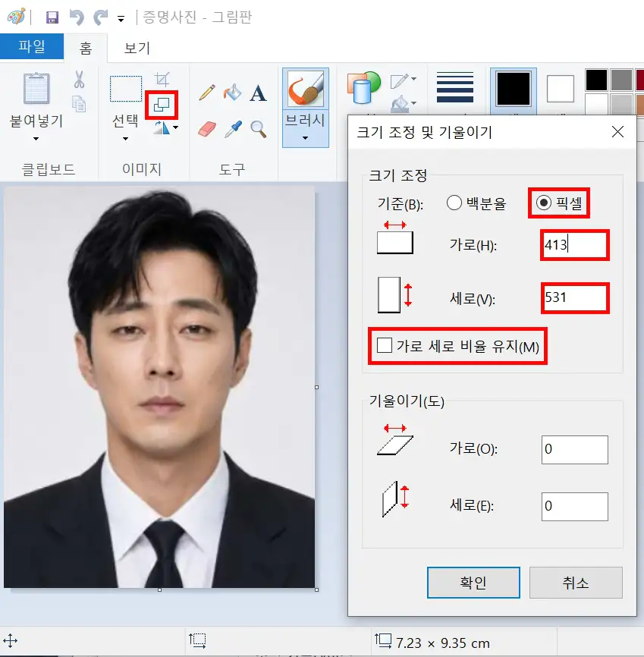Click the 가로(O) skew input field
The image size is (644, 657).
(x=575, y=450)
